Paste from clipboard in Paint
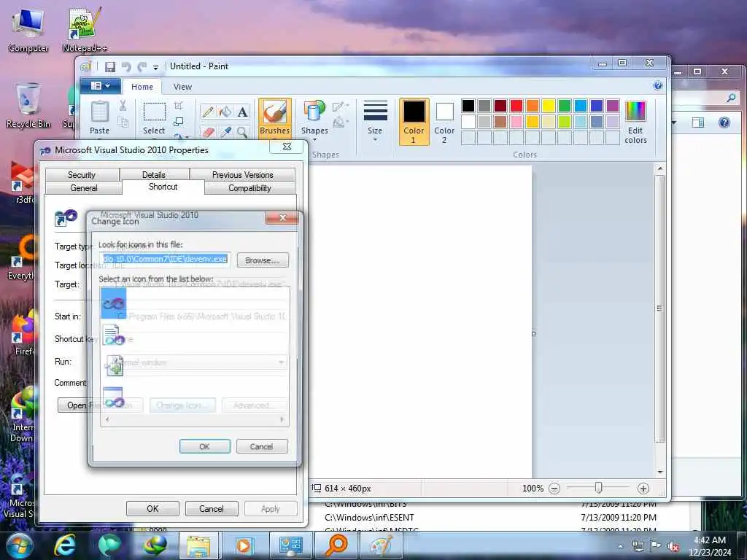 (99, 117)
